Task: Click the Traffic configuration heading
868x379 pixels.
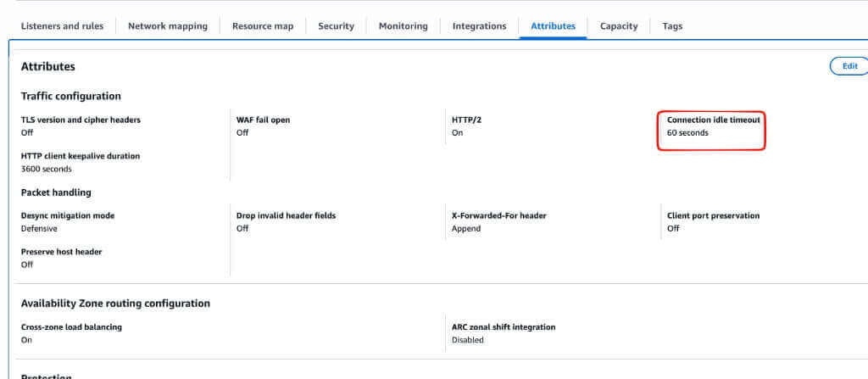Action: click(71, 96)
